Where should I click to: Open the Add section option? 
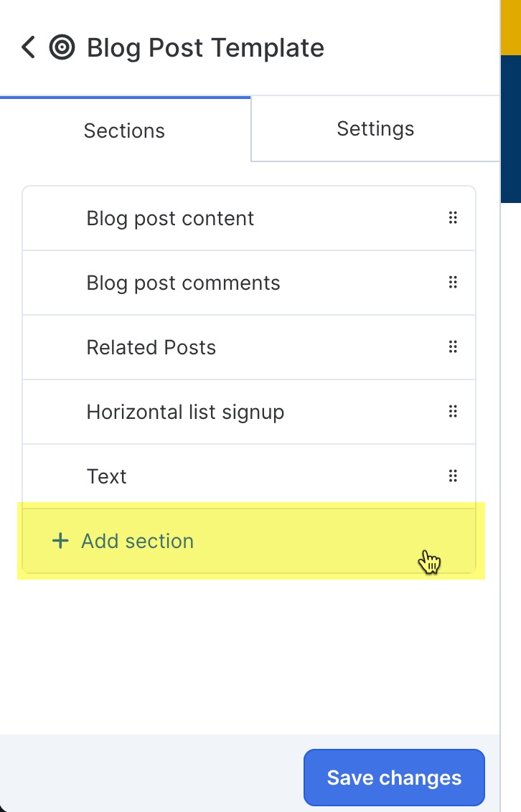pos(136,541)
